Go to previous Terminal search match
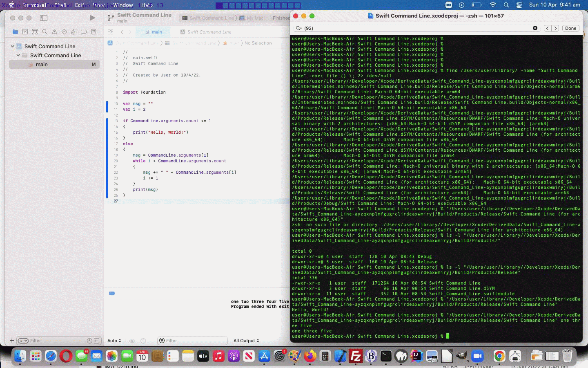588x368 pixels. (548, 28)
